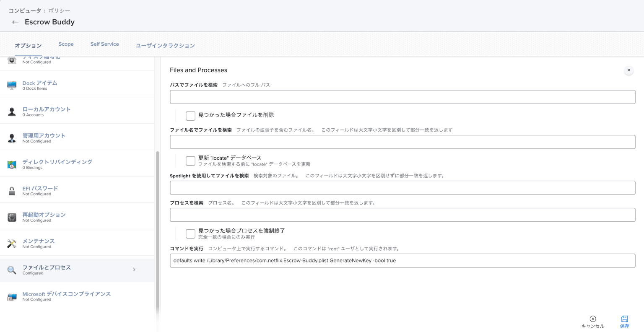Cancel the policy edits

[592, 321]
